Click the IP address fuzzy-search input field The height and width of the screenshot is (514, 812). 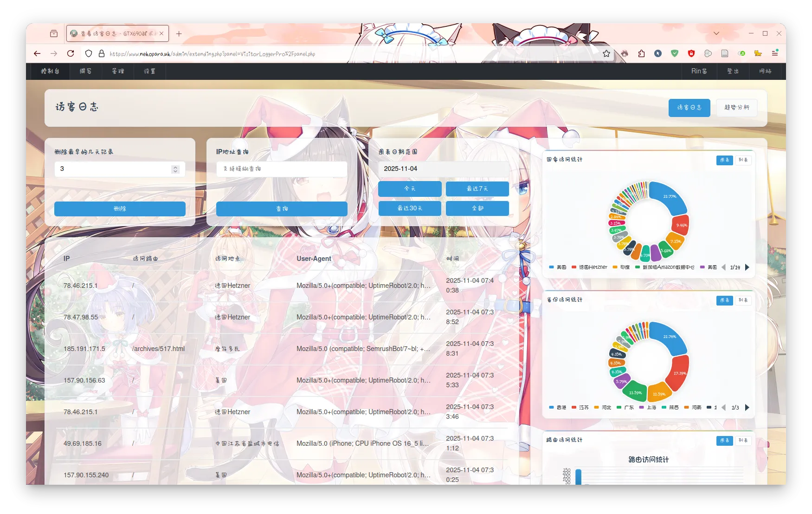click(281, 169)
